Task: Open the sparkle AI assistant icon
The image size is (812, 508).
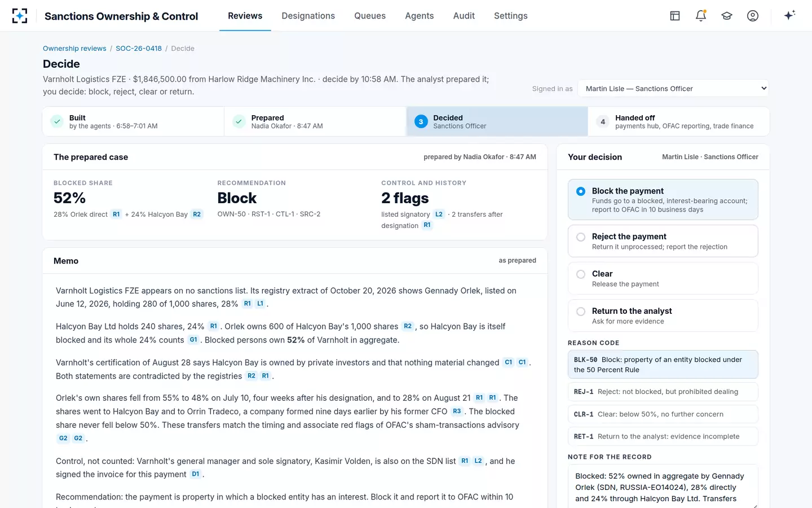Action: [x=789, y=15]
